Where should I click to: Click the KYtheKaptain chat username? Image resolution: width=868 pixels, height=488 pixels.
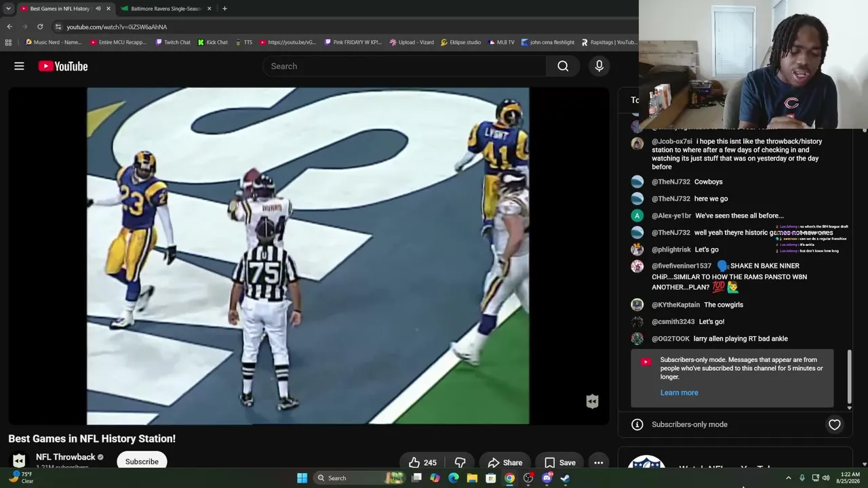tap(675, 305)
